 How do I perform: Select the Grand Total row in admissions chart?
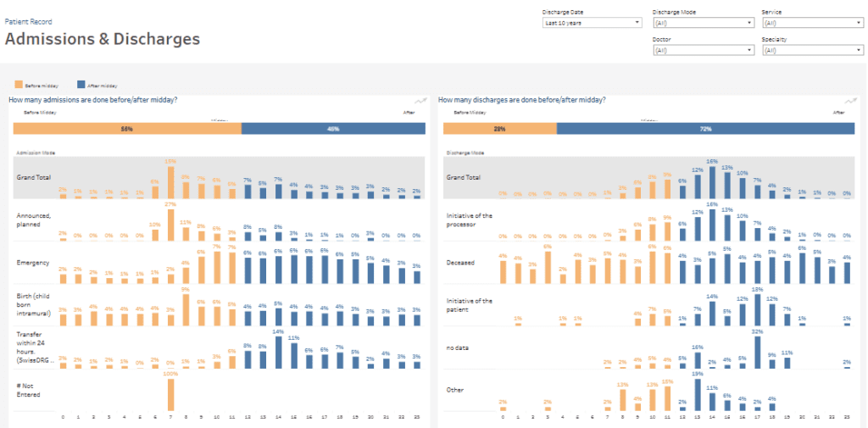220,178
